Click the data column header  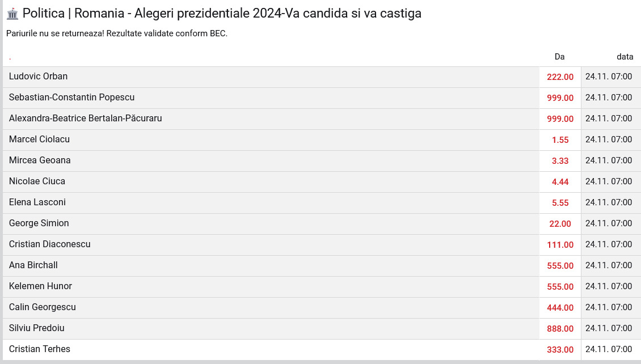(625, 57)
